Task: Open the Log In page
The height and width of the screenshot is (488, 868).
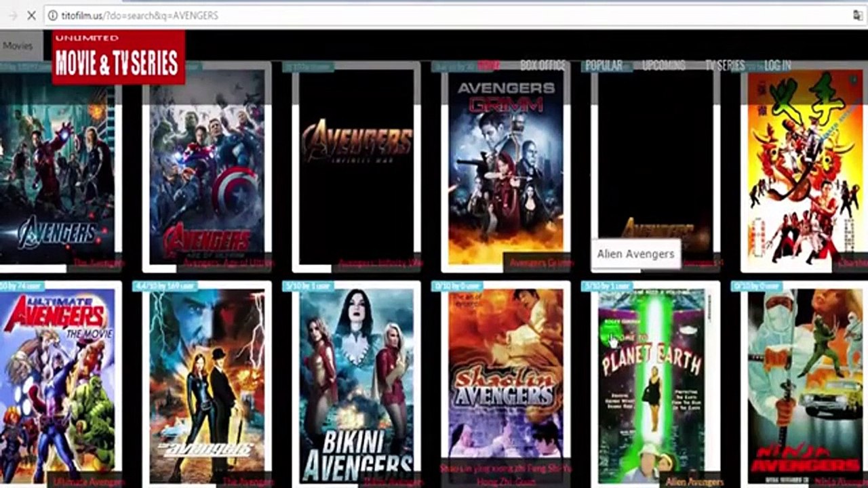Action: tap(778, 65)
